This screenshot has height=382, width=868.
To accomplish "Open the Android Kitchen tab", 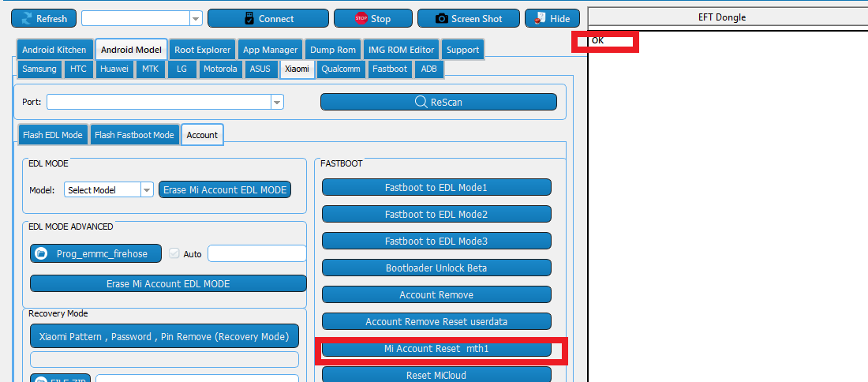I will (x=54, y=50).
